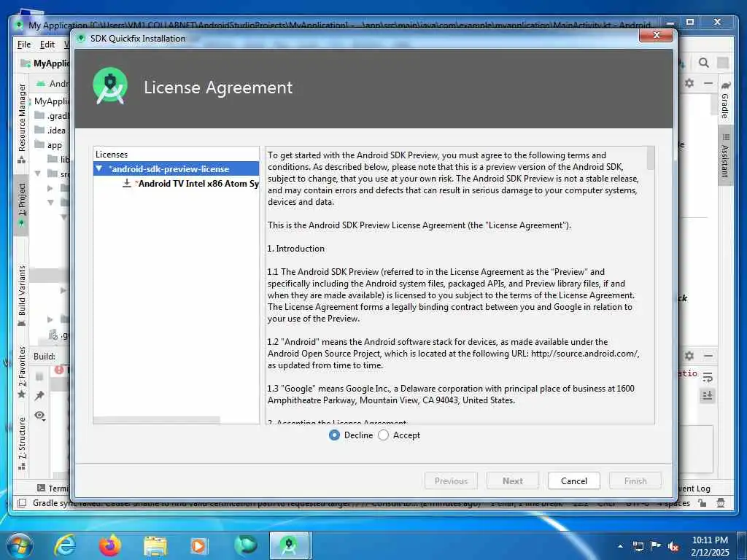Open the Build Variants side tab
Image resolution: width=747 pixels, height=560 pixels.
(x=22, y=295)
